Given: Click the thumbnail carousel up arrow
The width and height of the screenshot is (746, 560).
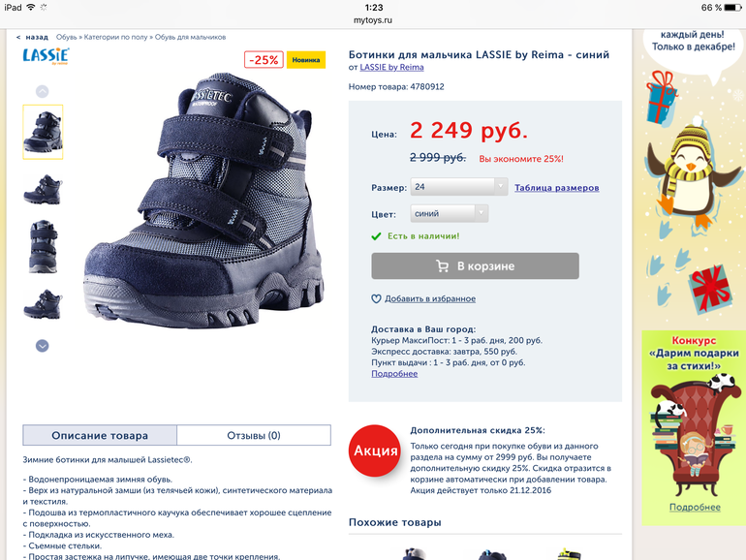Looking at the screenshot, I should (x=43, y=91).
